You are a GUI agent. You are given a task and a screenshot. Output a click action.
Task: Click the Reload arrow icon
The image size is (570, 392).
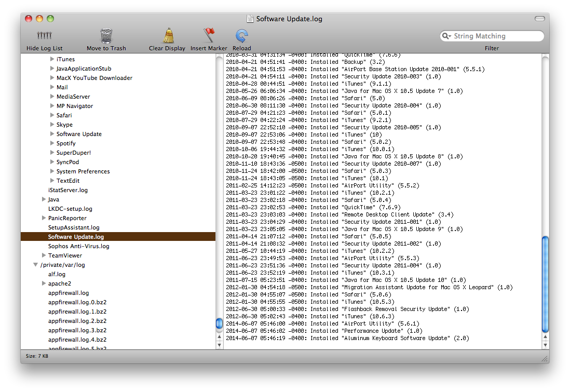click(x=242, y=36)
